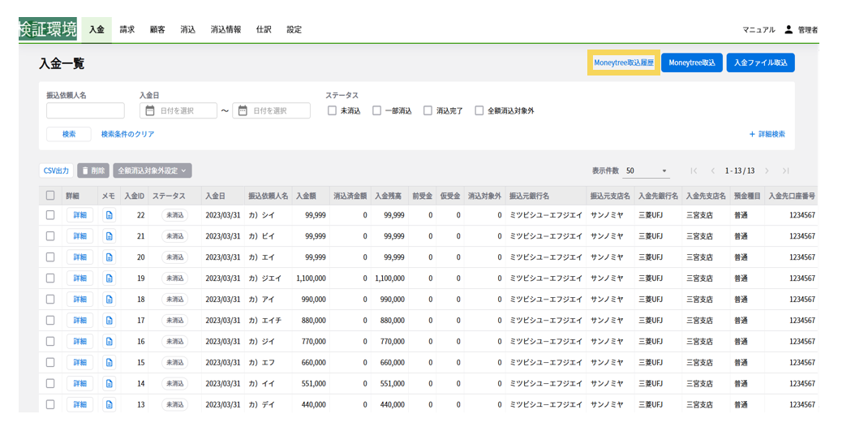Click the 管理者 user account icon
The image size is (868, 440).
point(789,29)
